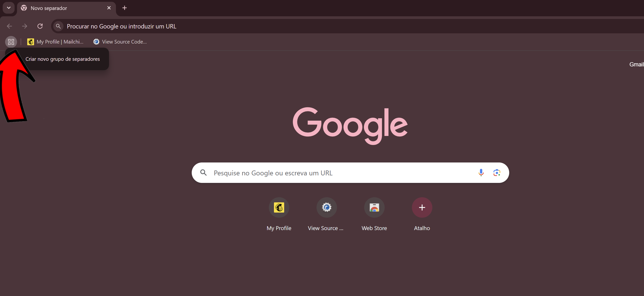Click the Google logo
This screenshot has width=644, height=296.
tap(350, 126)
